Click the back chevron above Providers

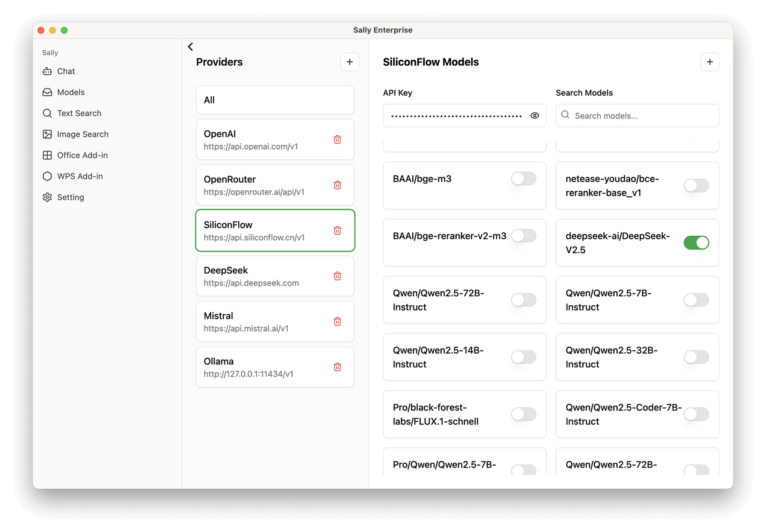coord(190,47)
